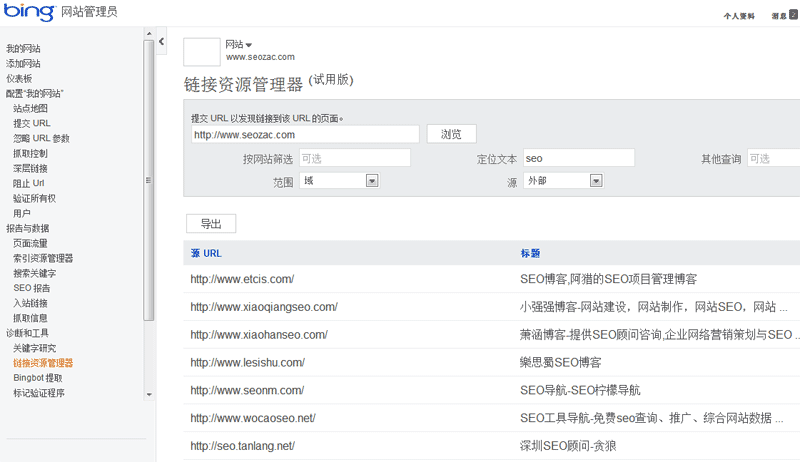Sort by 源 URL column header
The width and height of the screenshot is (800, 462).
[206, 253]
